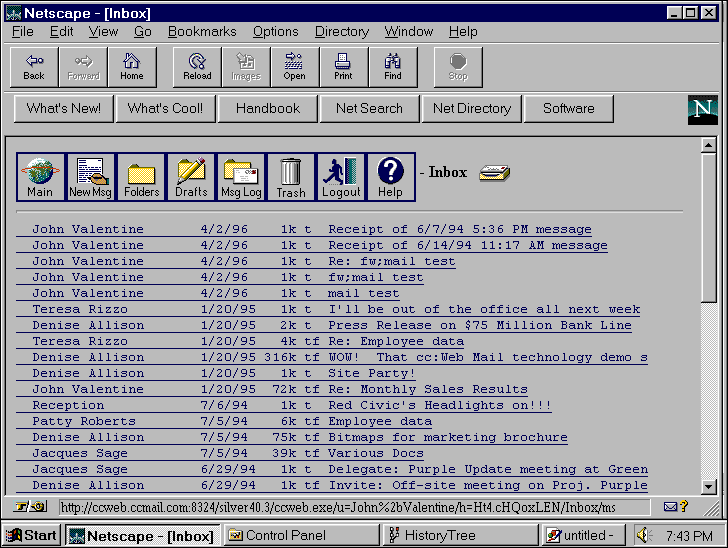Screen dimensions: 728x548
Task: Click the Netscape N logo
Action: 702,110
